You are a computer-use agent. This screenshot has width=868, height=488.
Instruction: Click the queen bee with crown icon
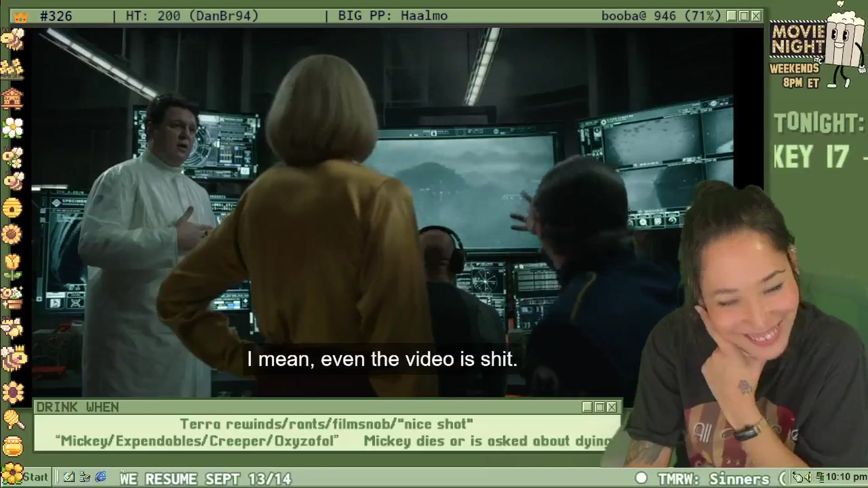(x=14, y=359)
